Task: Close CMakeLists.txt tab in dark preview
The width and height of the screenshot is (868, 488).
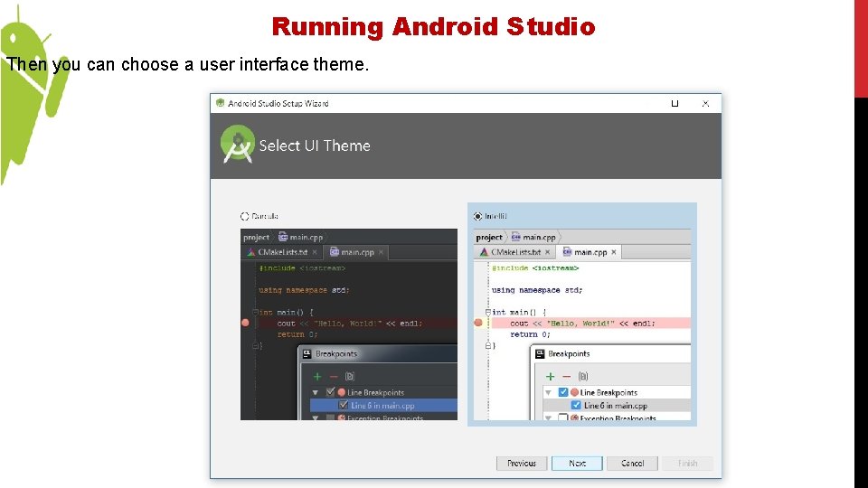Action: tap(315, 252)
